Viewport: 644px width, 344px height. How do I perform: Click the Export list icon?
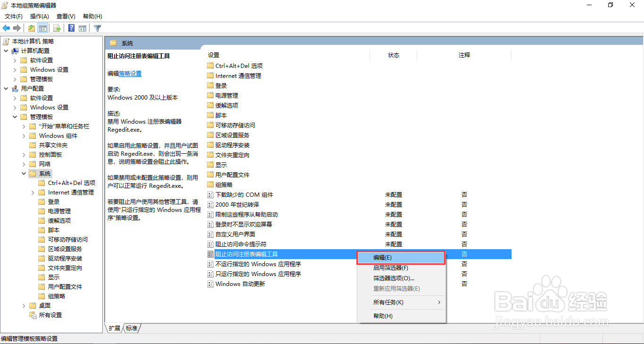coord(57,28)
